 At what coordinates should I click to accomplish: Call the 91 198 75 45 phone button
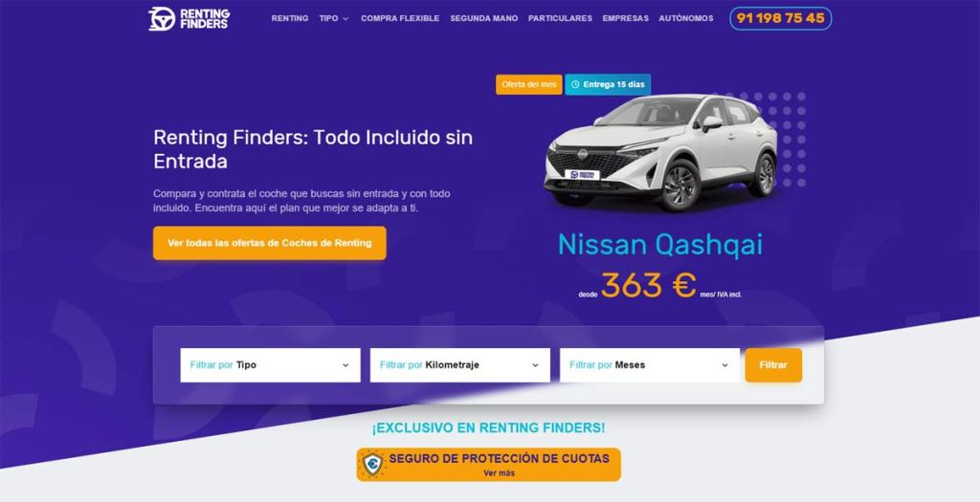(x=781, y=19)
